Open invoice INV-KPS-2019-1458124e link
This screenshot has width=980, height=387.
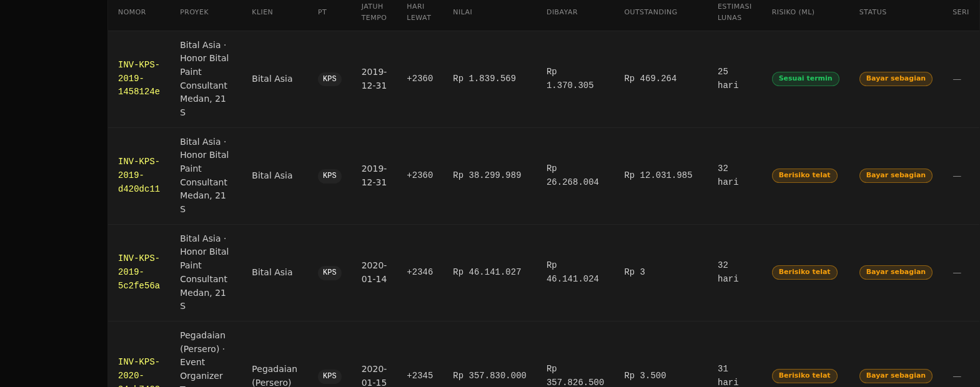(139, 79)
